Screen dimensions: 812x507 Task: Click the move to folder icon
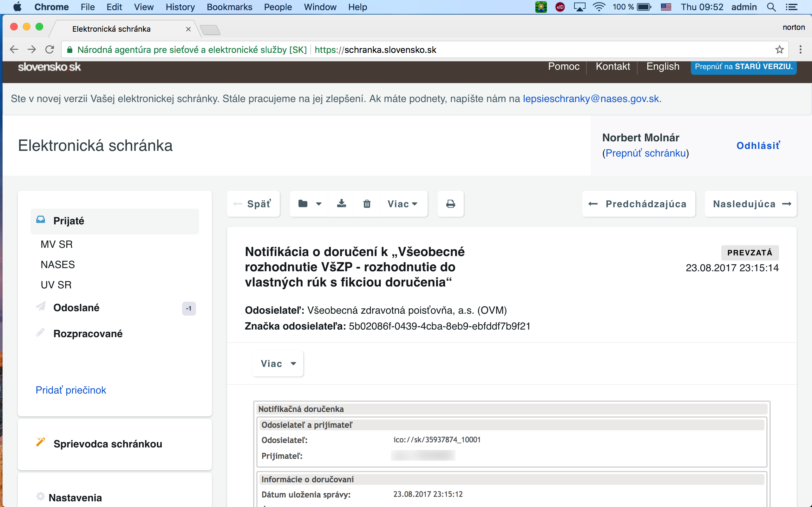pos(303,203)
